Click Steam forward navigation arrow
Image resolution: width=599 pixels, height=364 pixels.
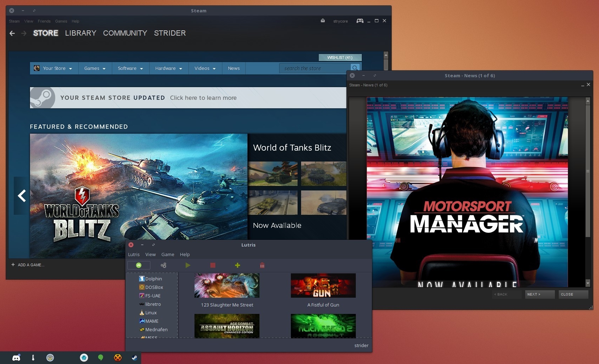coord(24,33)
